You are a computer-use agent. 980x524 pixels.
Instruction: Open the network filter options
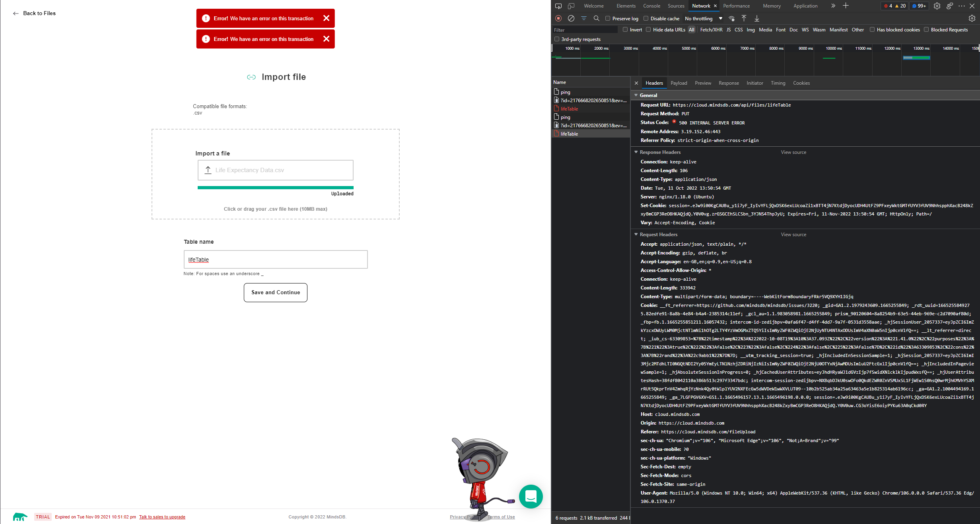[x=584, y=18]
